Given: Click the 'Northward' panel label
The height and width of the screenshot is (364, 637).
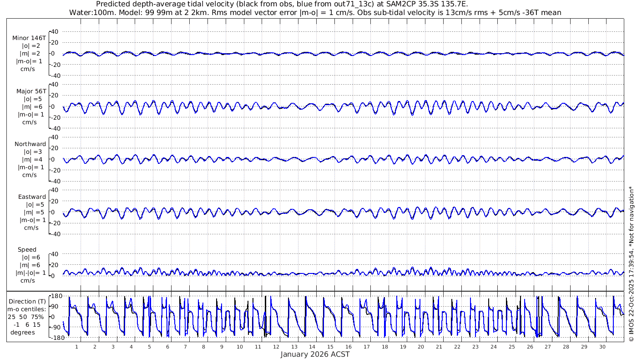Looking at the screenshot, I should (x=30, y=144).
